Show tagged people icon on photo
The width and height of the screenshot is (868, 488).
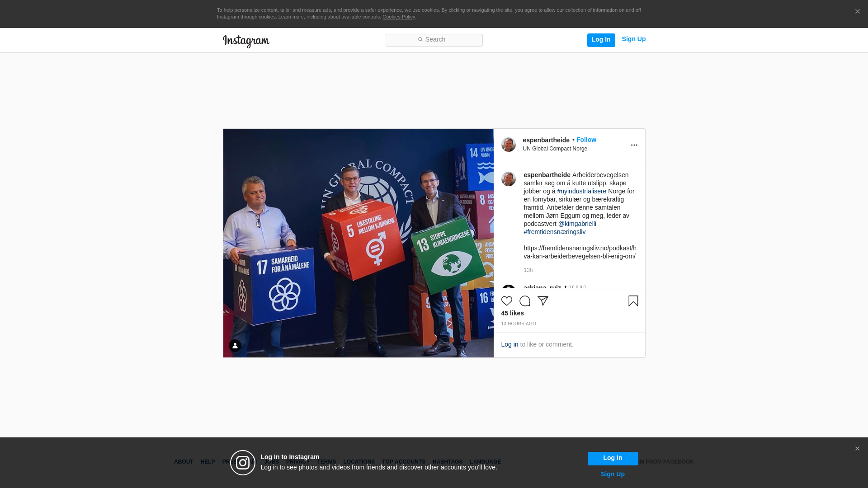[x=235, y=346]
